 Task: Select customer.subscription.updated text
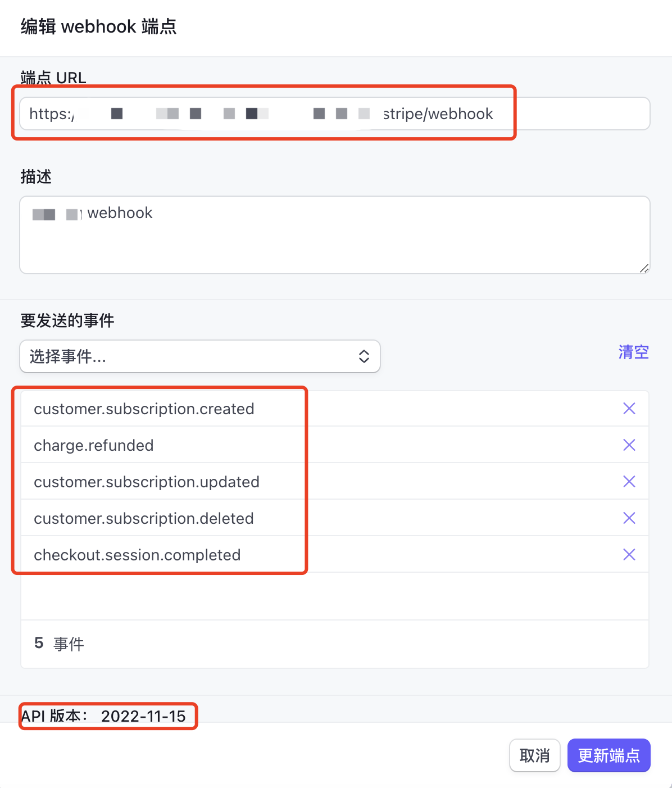(147, 482)
